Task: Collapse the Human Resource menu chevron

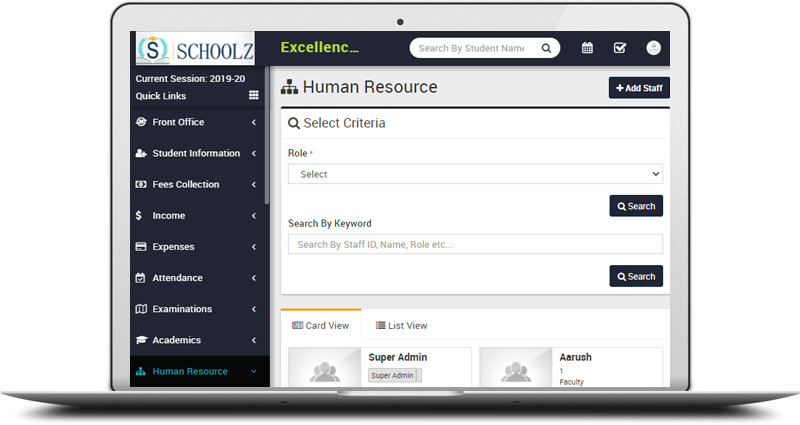Action: tap(254, 371)
